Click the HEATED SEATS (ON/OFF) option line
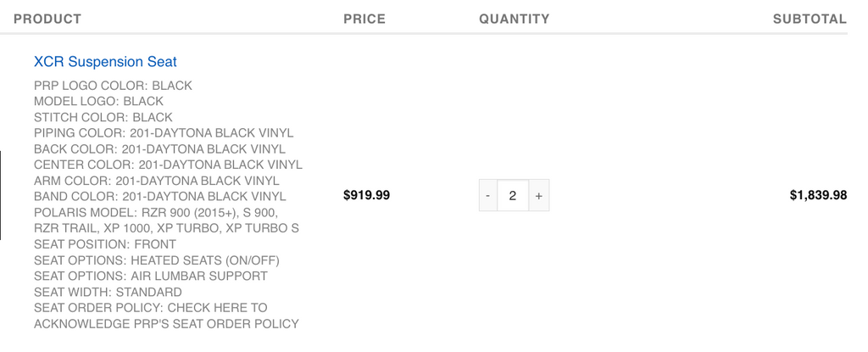This screenshot has width=868, height=352. pyautogui.click(x=157, y=260)
